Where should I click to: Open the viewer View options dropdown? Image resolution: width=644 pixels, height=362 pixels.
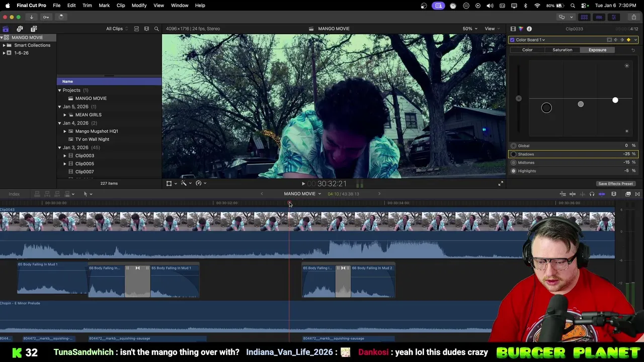[x=492, y=29]
